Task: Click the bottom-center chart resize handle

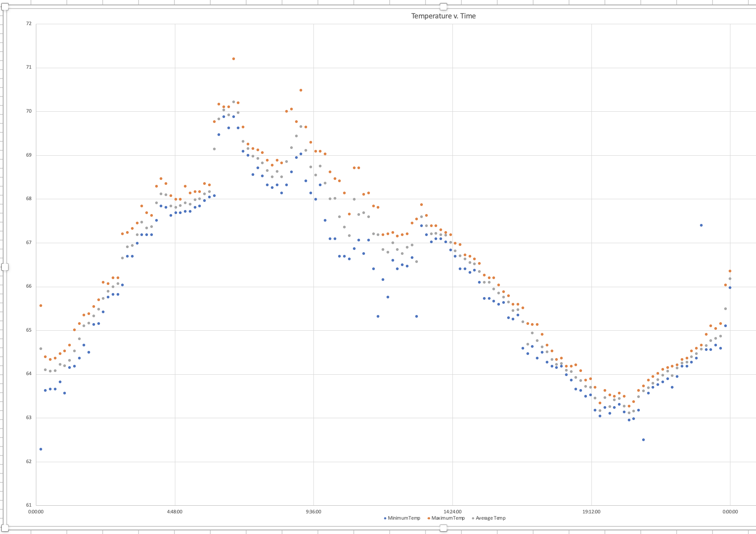Action: 443,528
